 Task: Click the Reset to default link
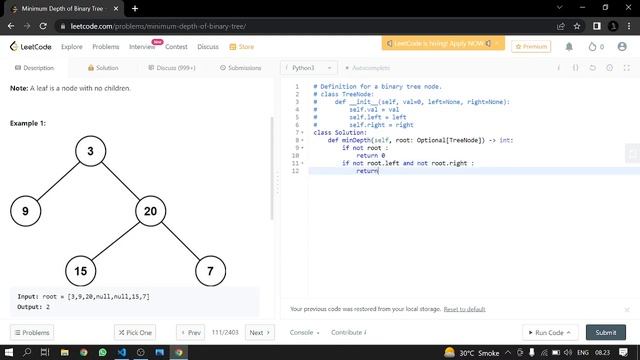click(x=464, y=309)
